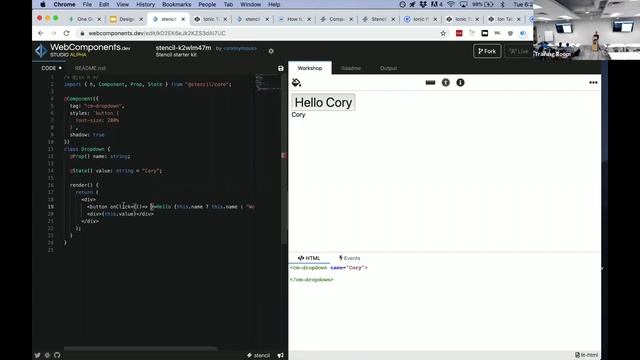The height and width of the screenshot is (360, 640).
Task: Click the Bluetooth icon in menu bar
Action: (502, 4)
